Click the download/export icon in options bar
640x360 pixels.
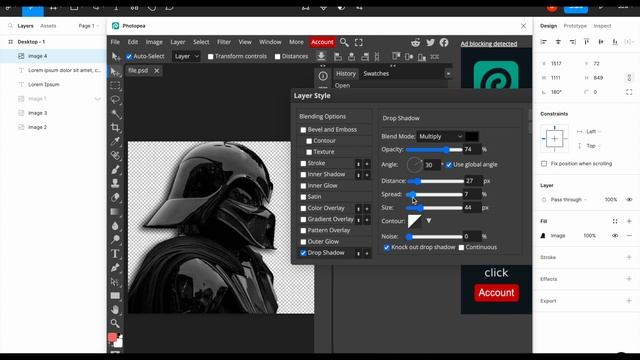[x=322, y=56]
